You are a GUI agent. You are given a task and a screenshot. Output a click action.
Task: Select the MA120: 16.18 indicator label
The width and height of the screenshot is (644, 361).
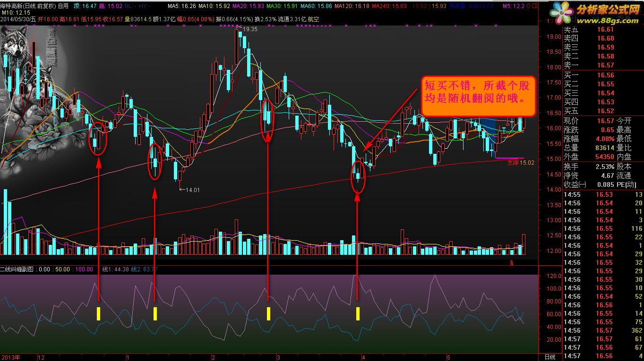(x=352, y=7)
